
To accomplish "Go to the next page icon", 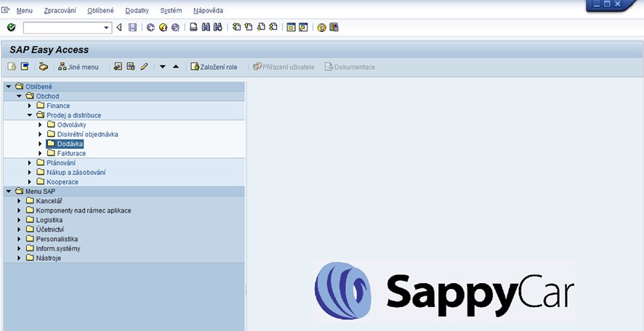I will coord(261,28).
